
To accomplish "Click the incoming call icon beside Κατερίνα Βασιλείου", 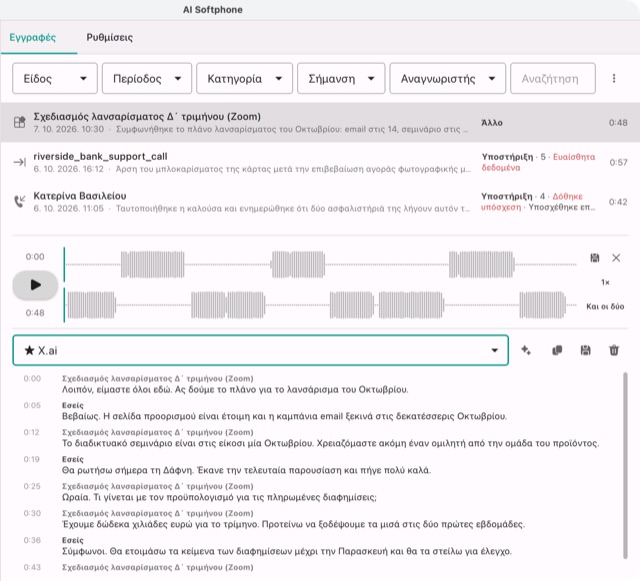I will (19, 201).
